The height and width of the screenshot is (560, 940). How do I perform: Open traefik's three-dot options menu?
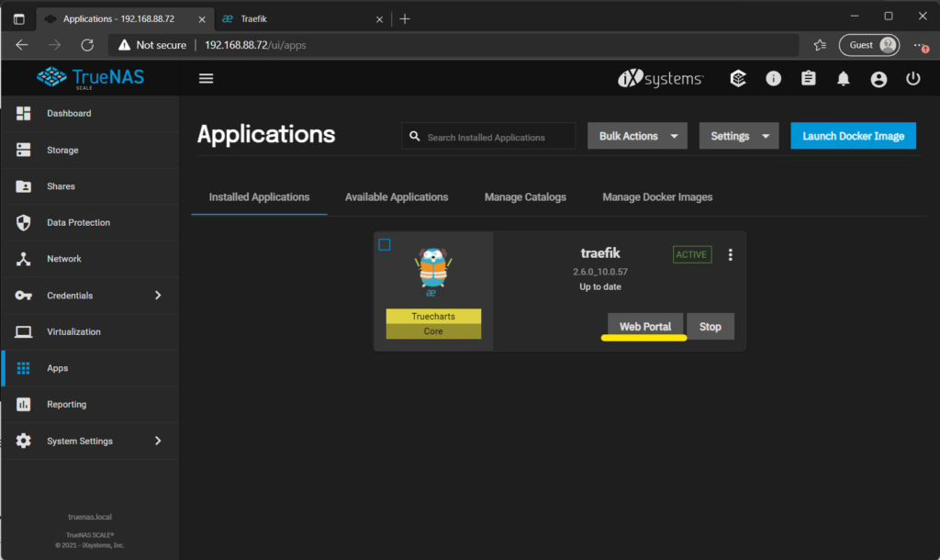coord(731,254)
